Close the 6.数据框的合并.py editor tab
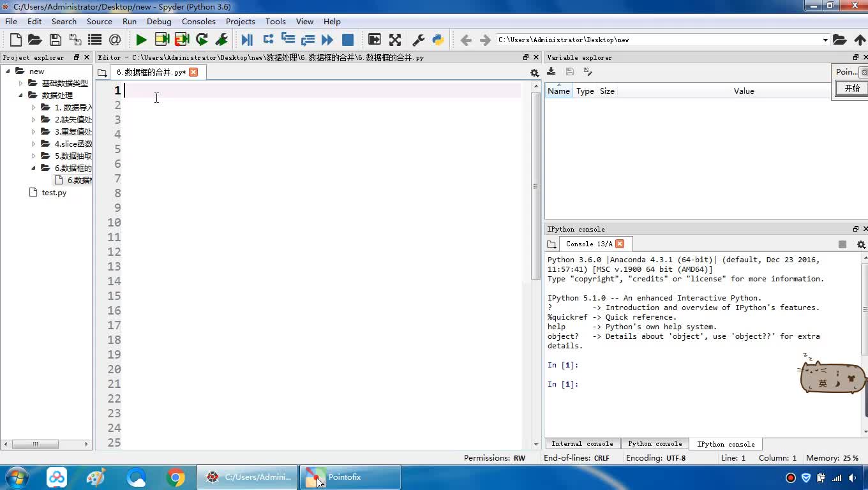This screenshot has height=490, width=868. click(x=193, y=72)
